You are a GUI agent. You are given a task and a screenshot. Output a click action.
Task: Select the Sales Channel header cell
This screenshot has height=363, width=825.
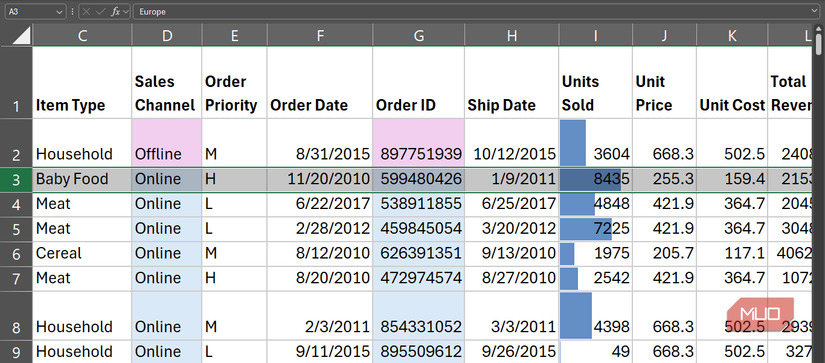pyautogui.click(x=167, y=83)
